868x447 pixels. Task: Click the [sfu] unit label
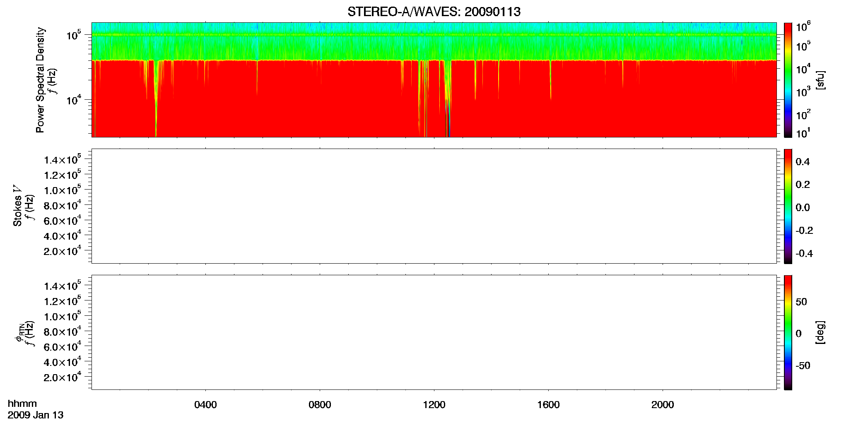pyautogui.click(x=820, y=80)
